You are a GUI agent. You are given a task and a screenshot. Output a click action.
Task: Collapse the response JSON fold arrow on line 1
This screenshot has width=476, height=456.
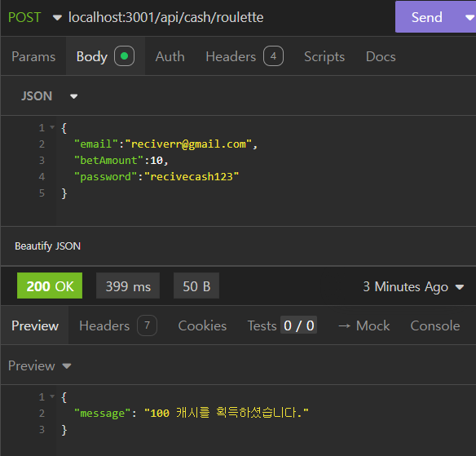(52, 396)
